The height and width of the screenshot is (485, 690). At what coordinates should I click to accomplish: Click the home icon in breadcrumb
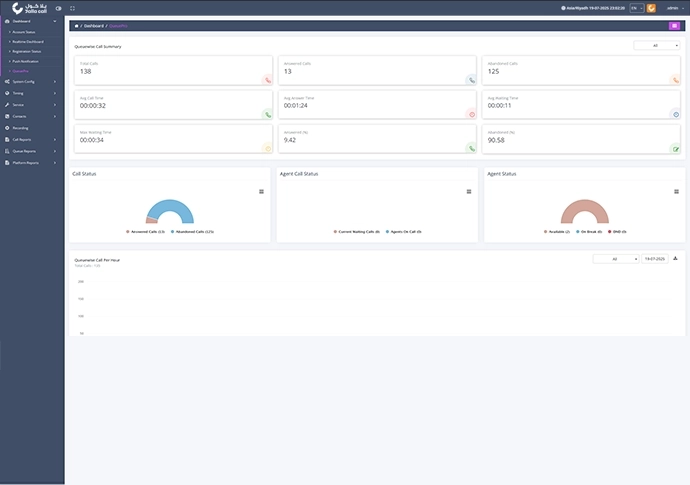[76, 25]
